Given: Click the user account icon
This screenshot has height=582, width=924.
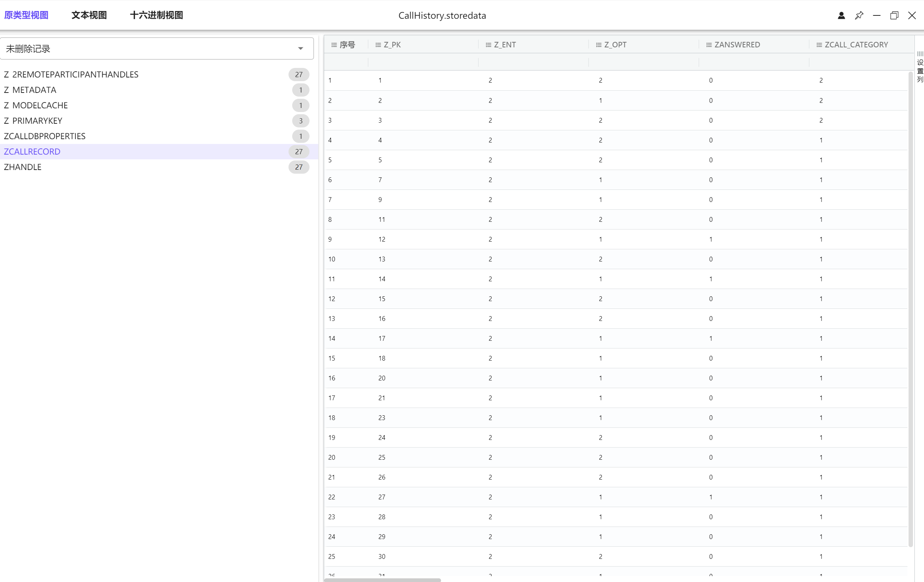Looking at the screenshot, I should [x=841, y=15].
